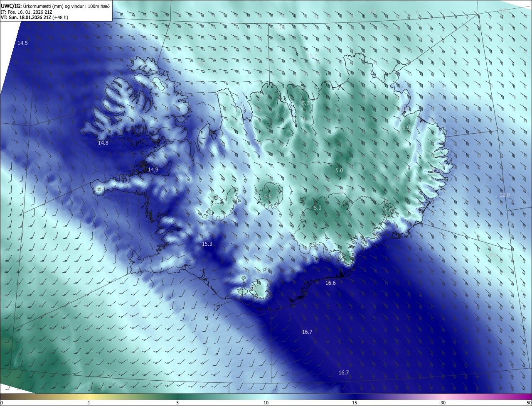Viewport: 532px width, 406px height.
Task: Click colorbar tick label 5
Action: (x=177, y=403)
